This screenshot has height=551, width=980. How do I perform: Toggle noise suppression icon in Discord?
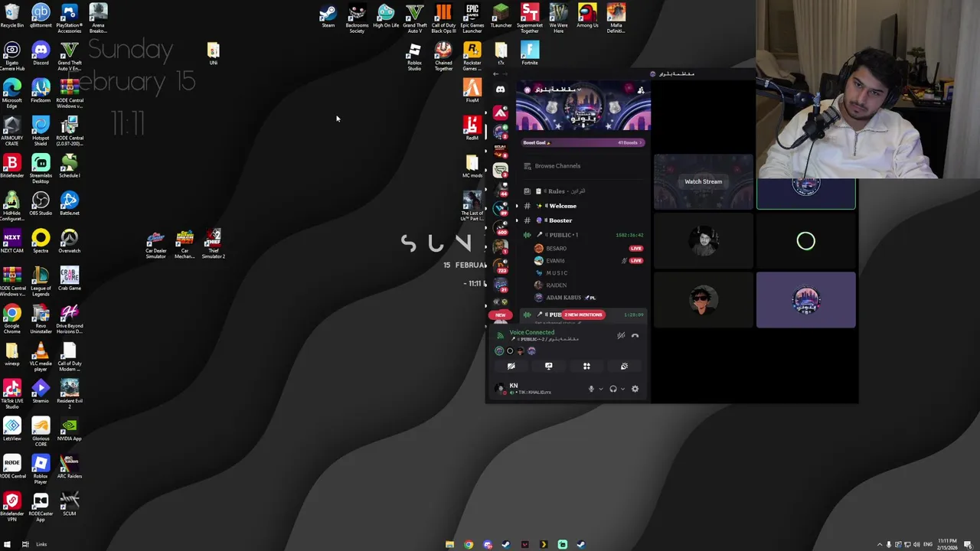pos(621,335)
